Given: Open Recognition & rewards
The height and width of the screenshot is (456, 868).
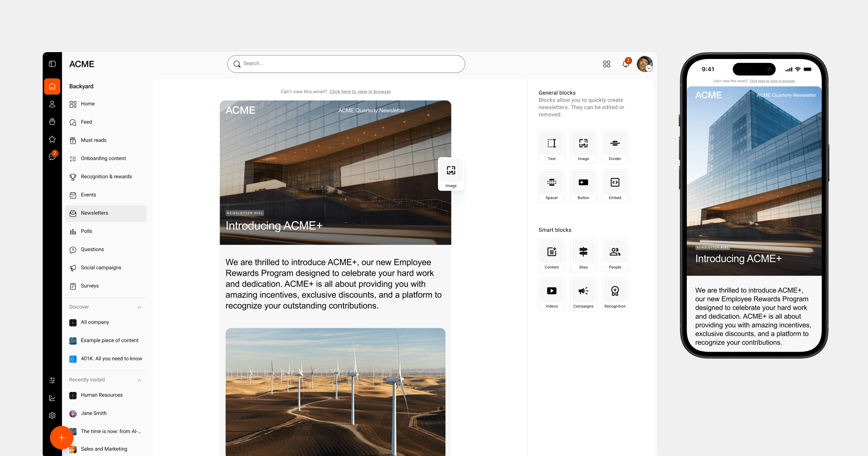Looking at the screenshot, I should 106,177.
